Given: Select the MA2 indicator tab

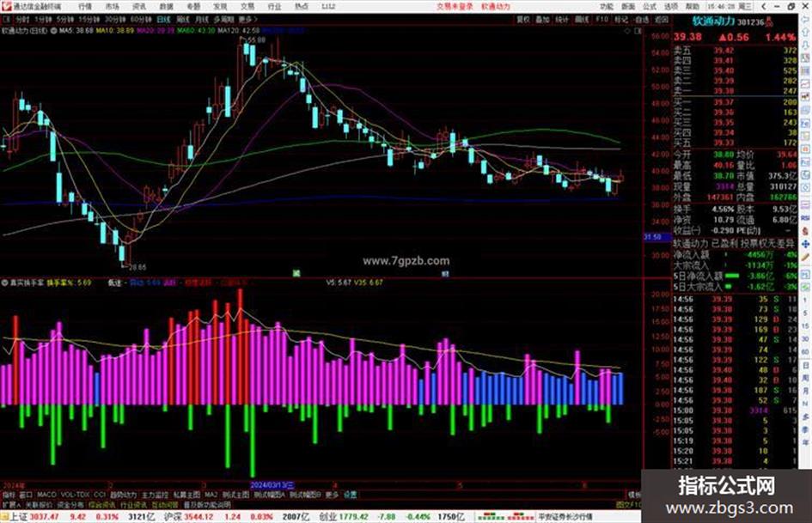Looking at the screenshot, I should (211, 495).
